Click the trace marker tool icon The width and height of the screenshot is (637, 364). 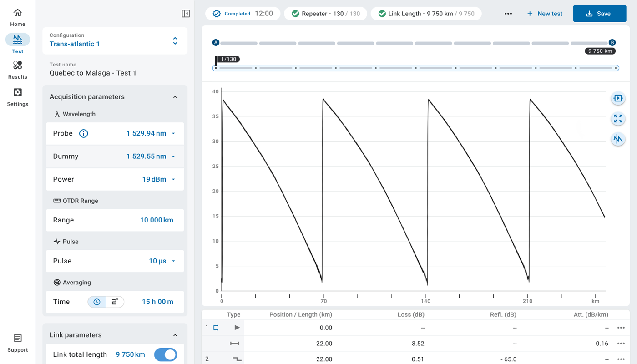(x=618, y=139)
